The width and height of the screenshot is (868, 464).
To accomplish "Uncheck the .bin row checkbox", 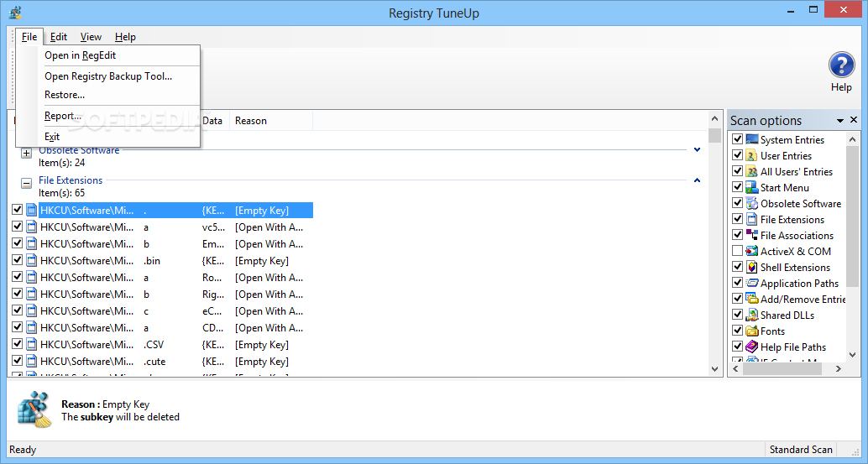I will (17, 260).
